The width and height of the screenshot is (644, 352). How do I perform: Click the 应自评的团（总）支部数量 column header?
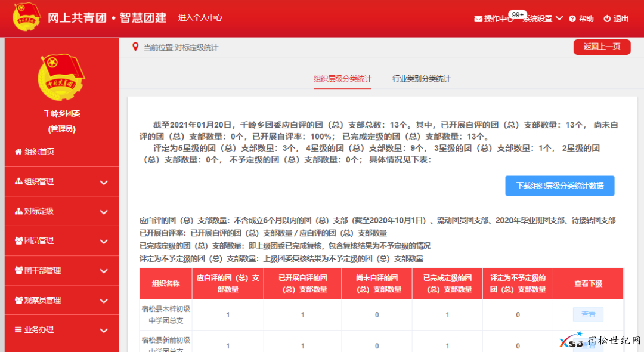click(x=228, y=283)
